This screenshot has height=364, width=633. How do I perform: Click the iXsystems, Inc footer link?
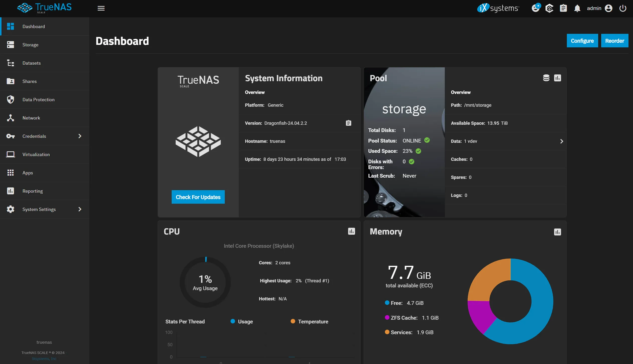coord(44,359)
